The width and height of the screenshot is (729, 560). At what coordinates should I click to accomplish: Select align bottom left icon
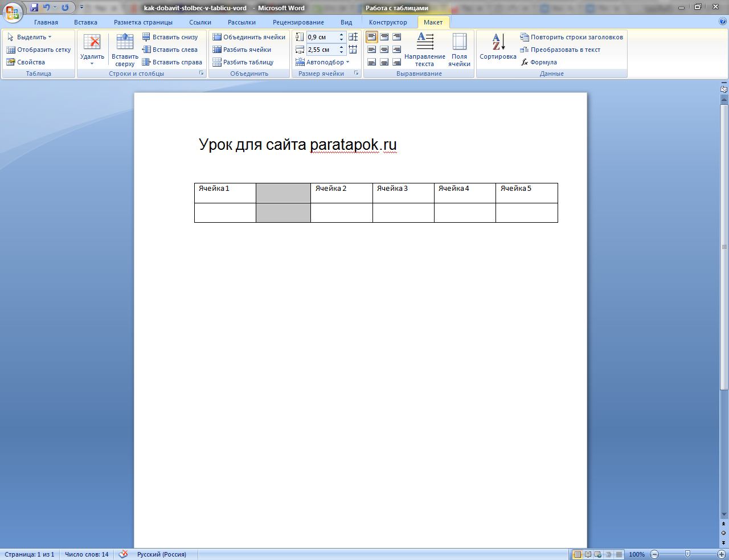pyautogui.click(x=371, y=62)
